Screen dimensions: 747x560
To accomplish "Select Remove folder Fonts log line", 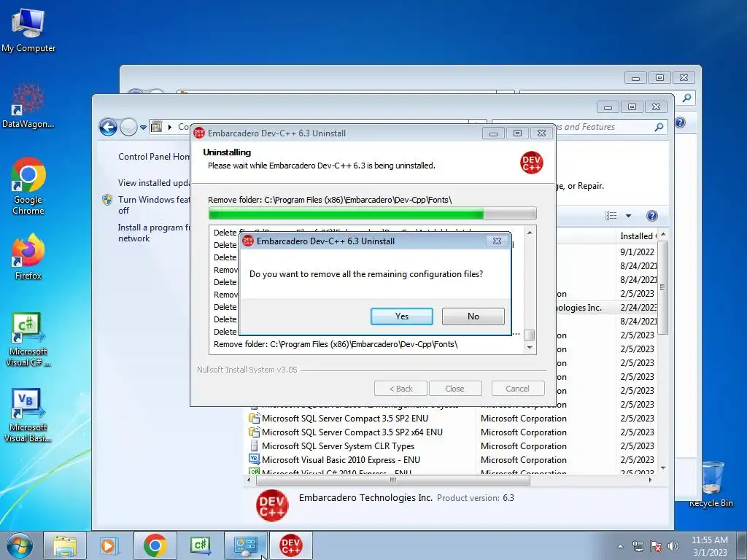I will pyautogui.click(x=336, y=344).
